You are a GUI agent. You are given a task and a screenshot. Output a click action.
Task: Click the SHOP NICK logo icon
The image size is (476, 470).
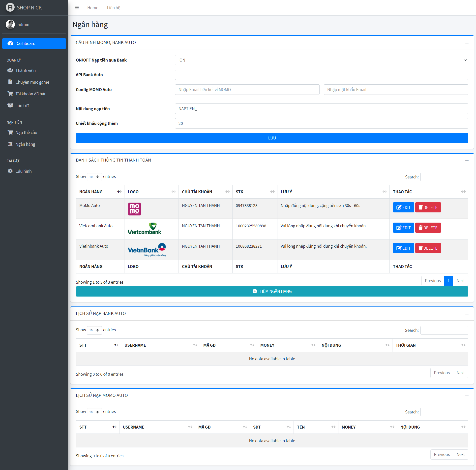click(10, 7)
